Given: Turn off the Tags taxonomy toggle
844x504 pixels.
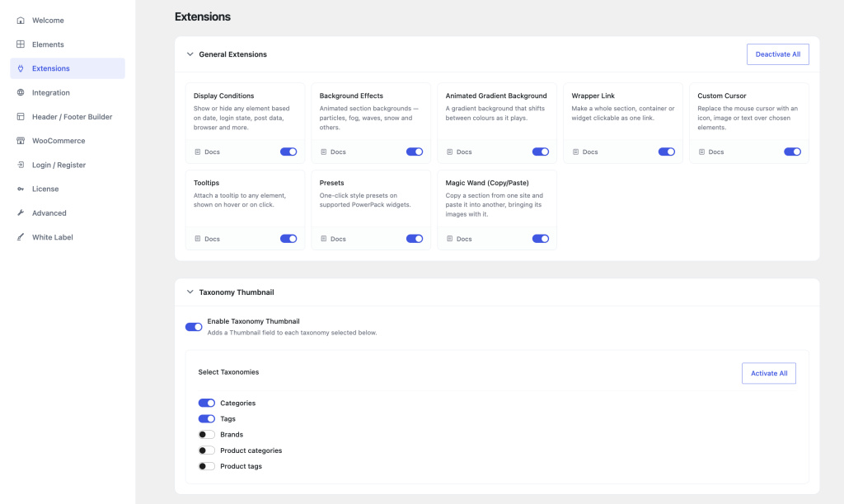Looking at the screenshot, I should (207, 418).
